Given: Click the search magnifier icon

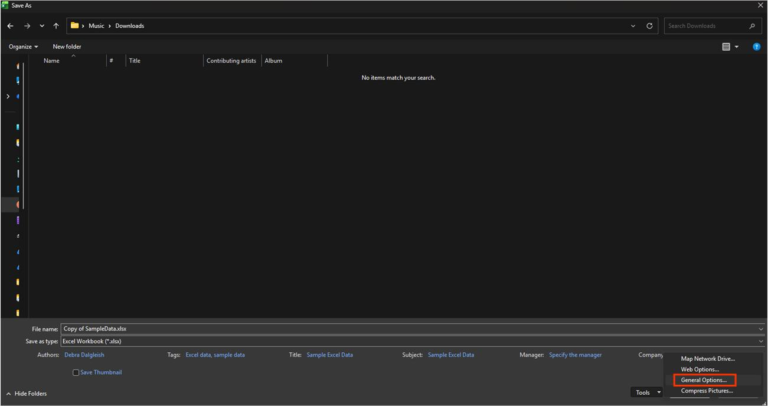Looking at the screenshot, I should (x=752, y=26).
